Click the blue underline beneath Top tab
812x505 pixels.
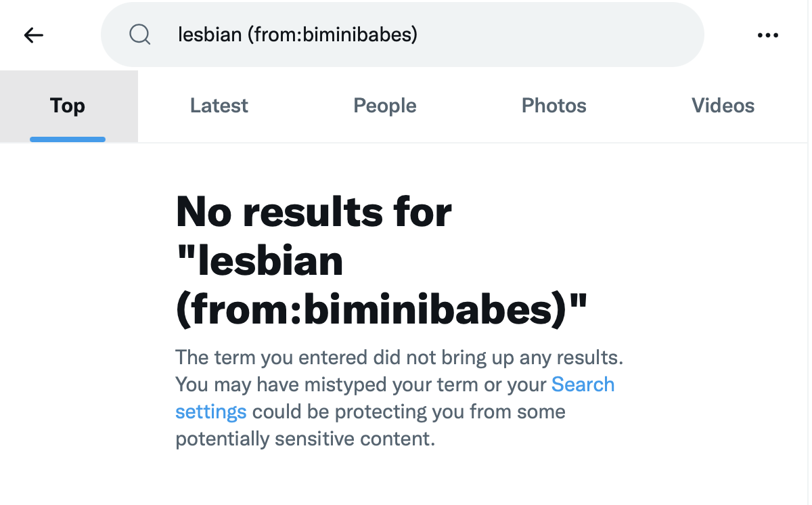point(68,139)
